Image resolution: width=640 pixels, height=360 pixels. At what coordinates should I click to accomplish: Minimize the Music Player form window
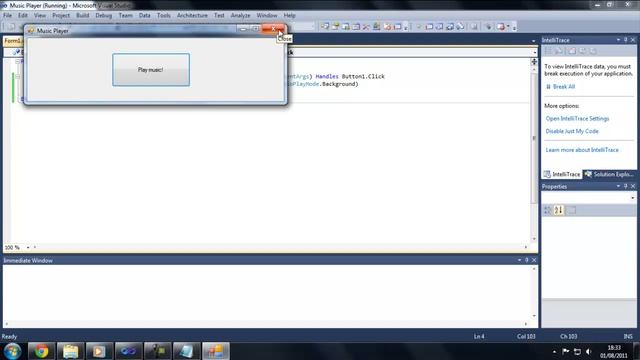coord(243,29)
